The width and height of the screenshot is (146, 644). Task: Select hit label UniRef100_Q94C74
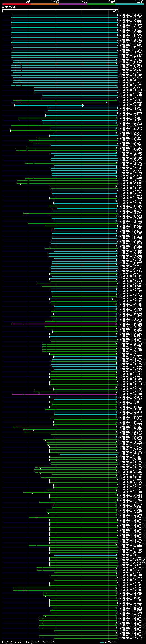[131, 77]
